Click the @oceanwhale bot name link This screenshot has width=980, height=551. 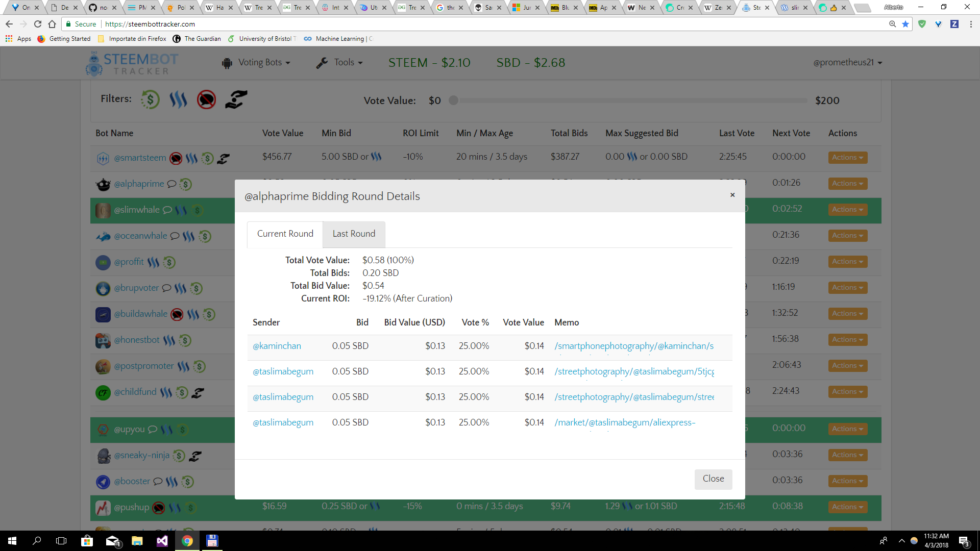click(140, 236)
